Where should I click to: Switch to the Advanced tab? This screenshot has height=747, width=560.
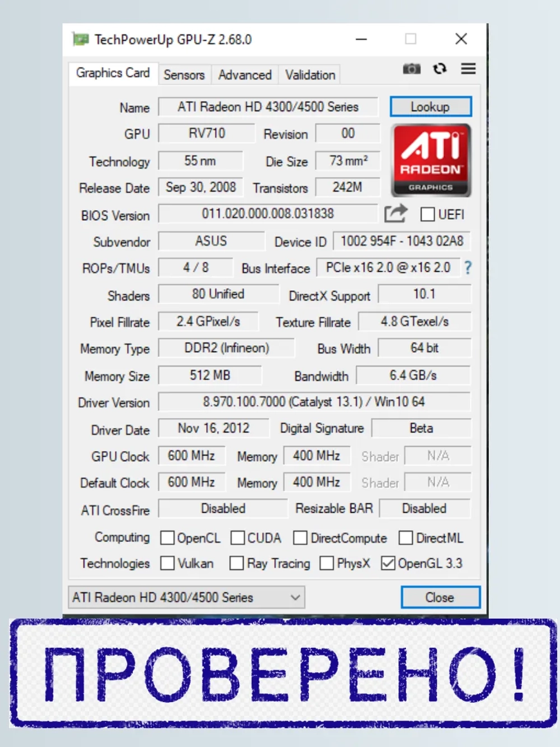244,75
